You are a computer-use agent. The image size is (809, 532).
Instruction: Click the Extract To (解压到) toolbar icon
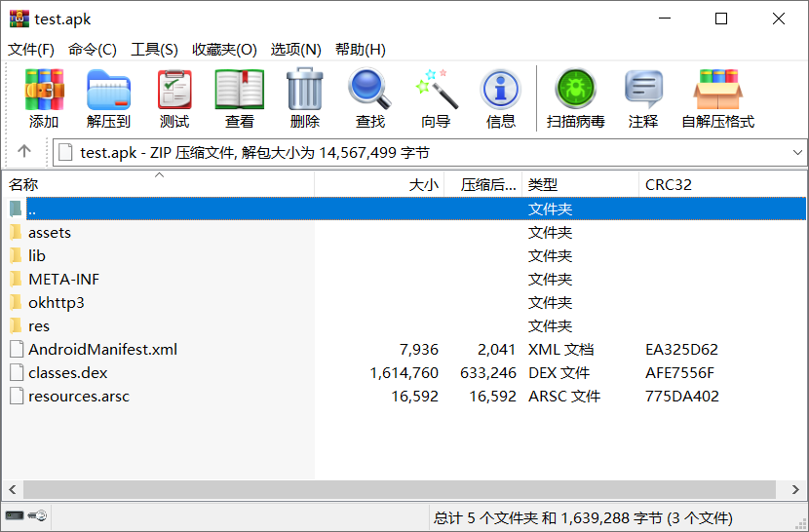(x=108, y=90)
